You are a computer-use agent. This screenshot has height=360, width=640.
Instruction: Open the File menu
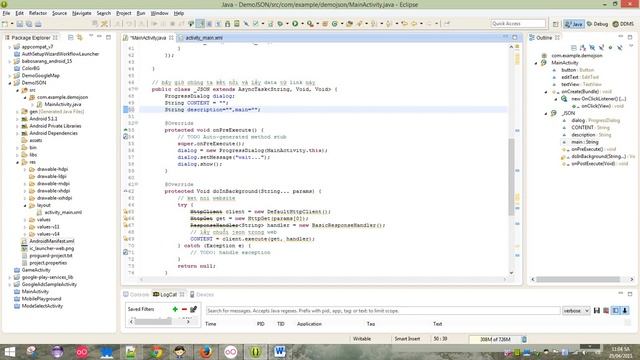[6, 13]
